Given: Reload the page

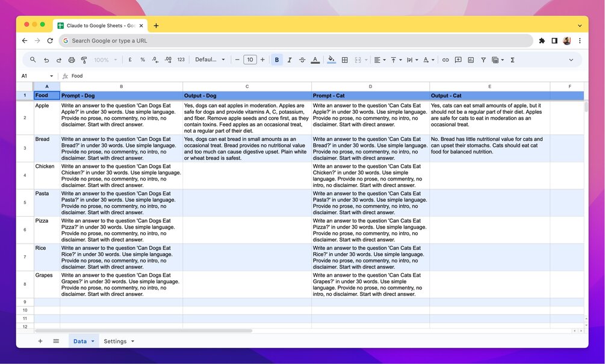Looking at the screenshot, I should click(x=50, y=40).
